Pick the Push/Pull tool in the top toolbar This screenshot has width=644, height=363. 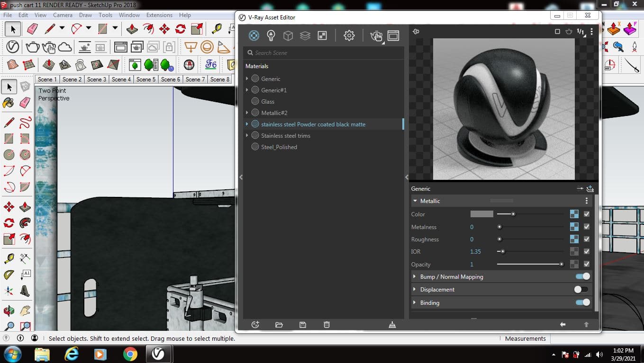click(x=132, y=29)
